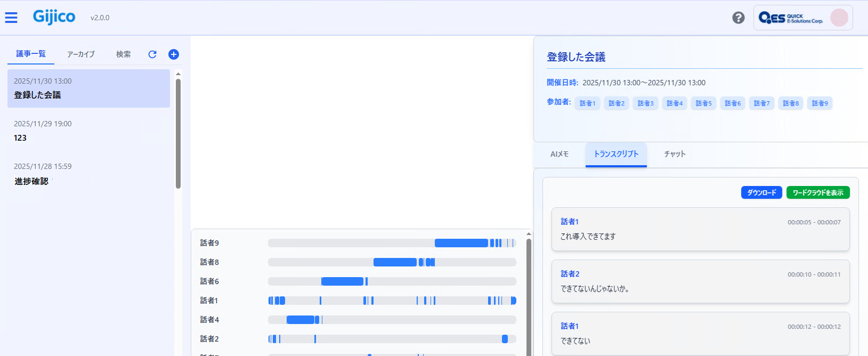Image resolution: width=868 pixels, height=356 pixels.
Task: Click the 話者8 timeline speech block
Action: pos(395,262)
